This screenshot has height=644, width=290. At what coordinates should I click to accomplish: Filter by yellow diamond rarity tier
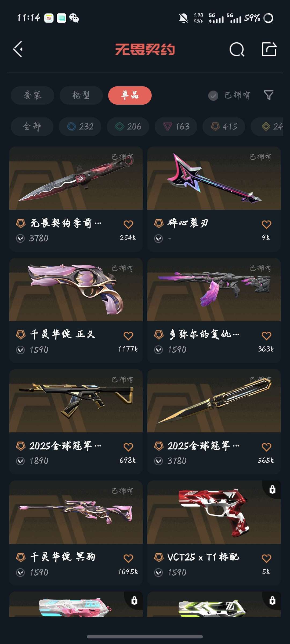click(x=267, y=126)
